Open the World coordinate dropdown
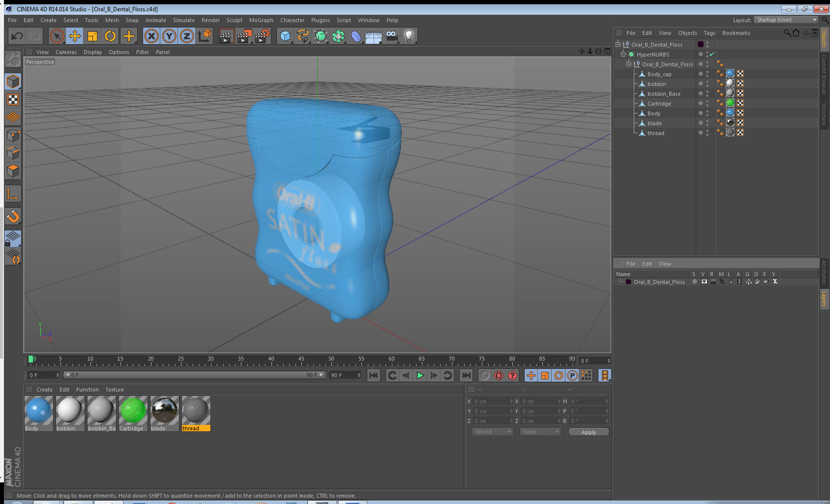The height and width of the screenshot is (504, 830). [492, 432]
